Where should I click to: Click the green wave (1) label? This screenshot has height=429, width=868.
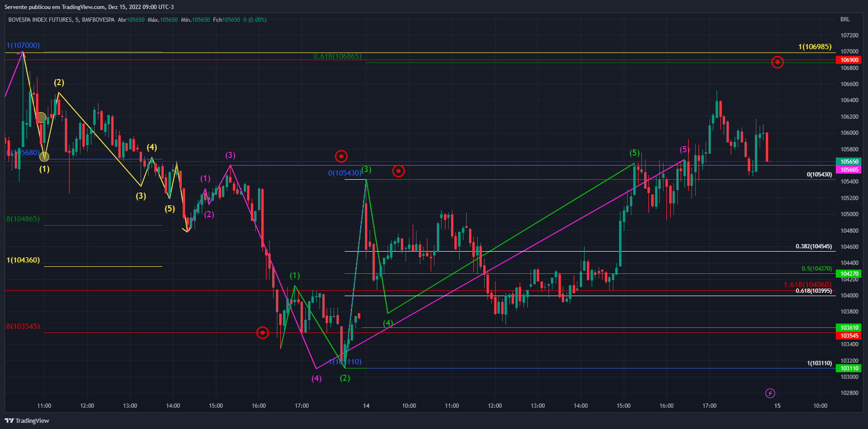click(294, 275)
